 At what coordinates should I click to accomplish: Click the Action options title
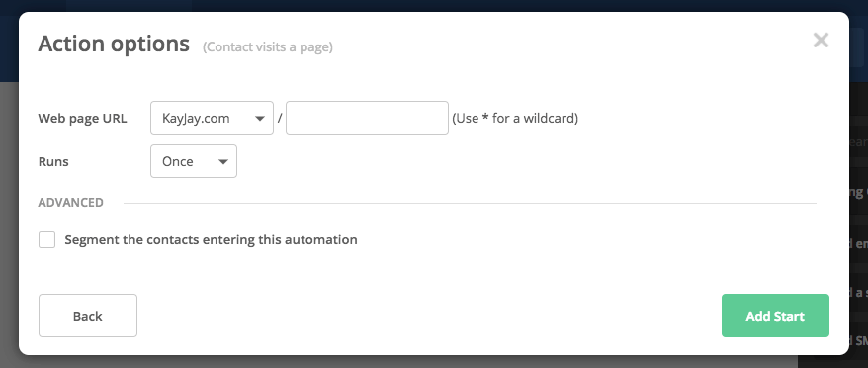pos(114,44)
